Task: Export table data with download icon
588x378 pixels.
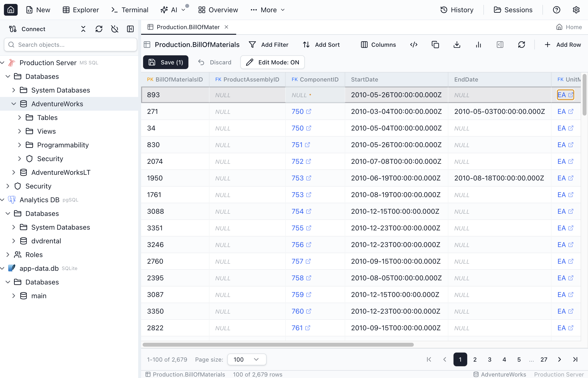Action: point(457,45)
